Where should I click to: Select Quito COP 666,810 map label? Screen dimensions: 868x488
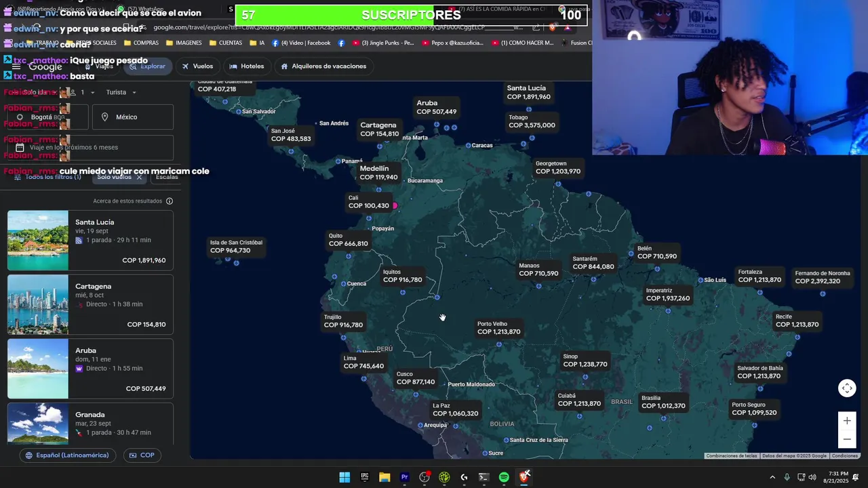pos(349,240)
